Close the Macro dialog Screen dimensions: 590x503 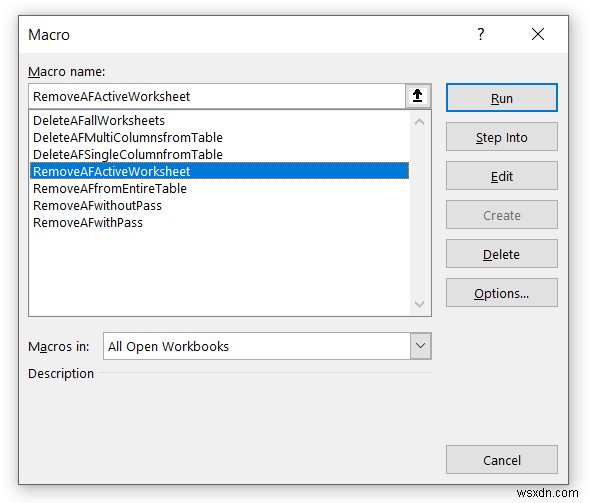pyautogui.click(x=538, y=34)
